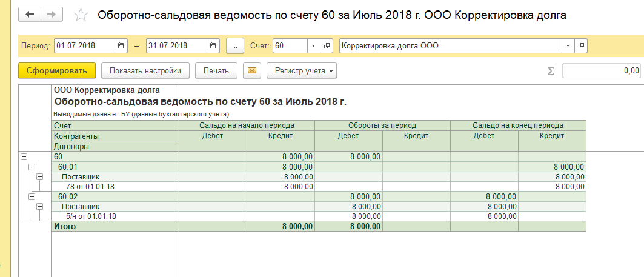Collapse subaccount 60.01 group

click(32, 167)
